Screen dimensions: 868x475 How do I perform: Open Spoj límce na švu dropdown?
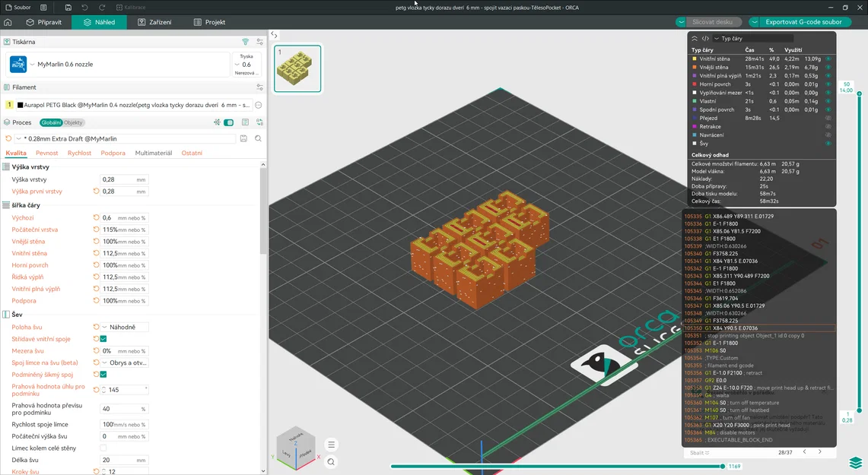[x=125, y=363]
